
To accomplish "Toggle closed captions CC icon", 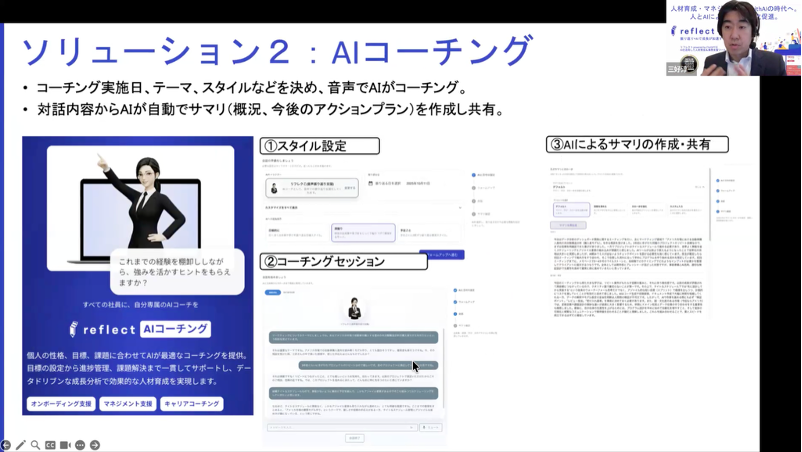I will coord(50,445).
